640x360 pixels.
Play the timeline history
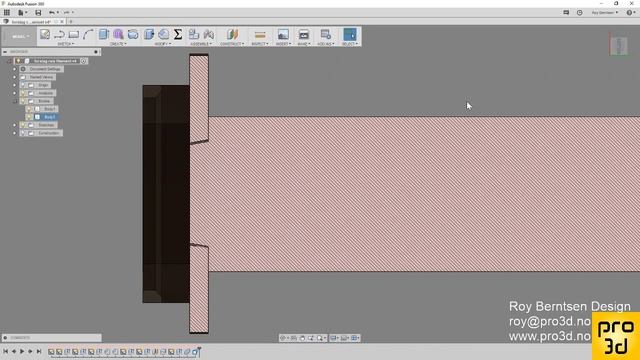[x=22, y=351]
